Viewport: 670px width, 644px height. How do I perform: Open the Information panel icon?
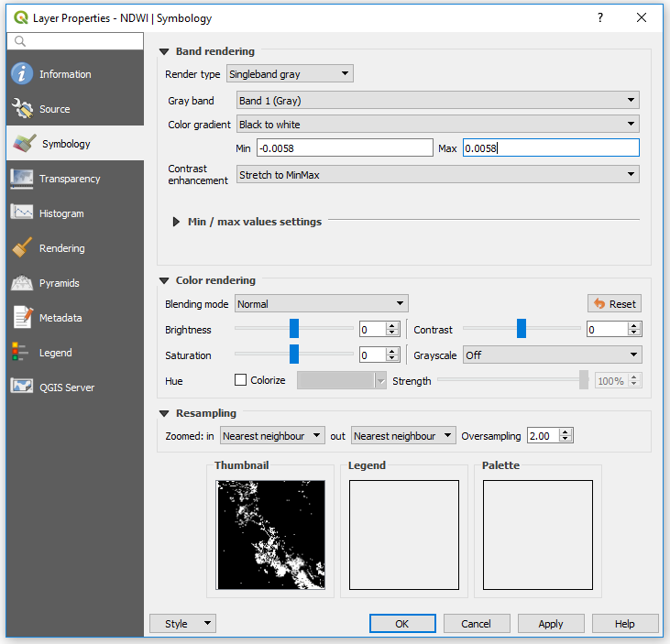(x=22, y=74)
